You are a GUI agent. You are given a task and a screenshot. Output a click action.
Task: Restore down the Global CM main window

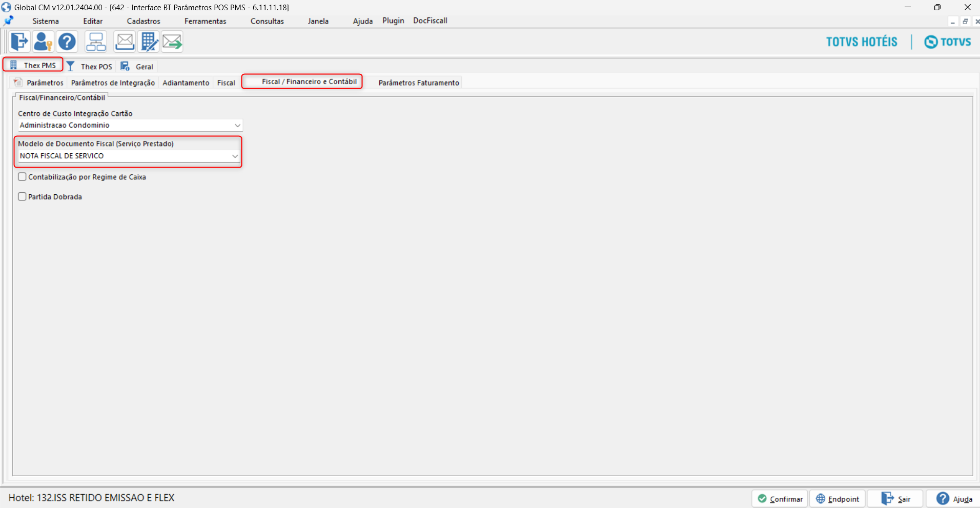937,7
